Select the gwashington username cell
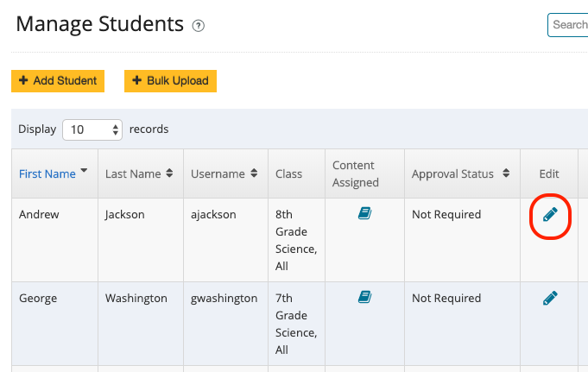The height and width of the screenshot is (372, 588). pos(224,298)
